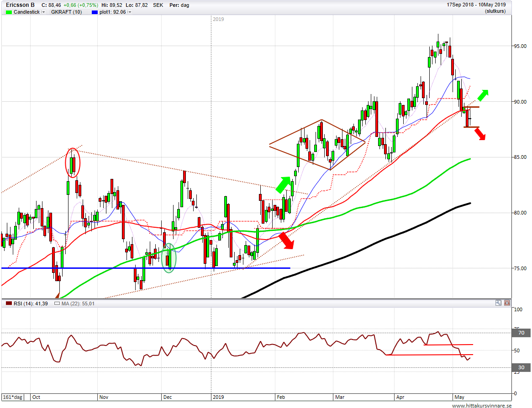532x408 pixels.
Task: Click the 2019 label on time axis
Action: pyautogui.click(x=218, y=397)
